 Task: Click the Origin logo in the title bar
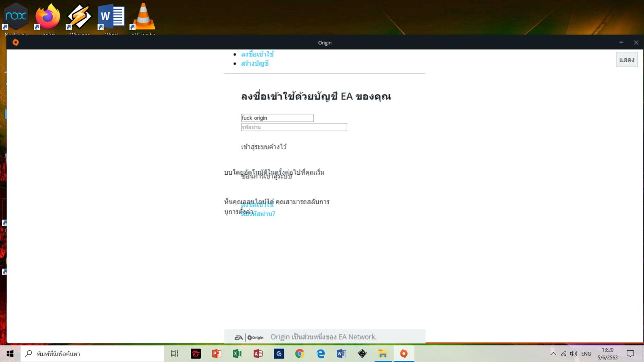click(x=16, y=42)
